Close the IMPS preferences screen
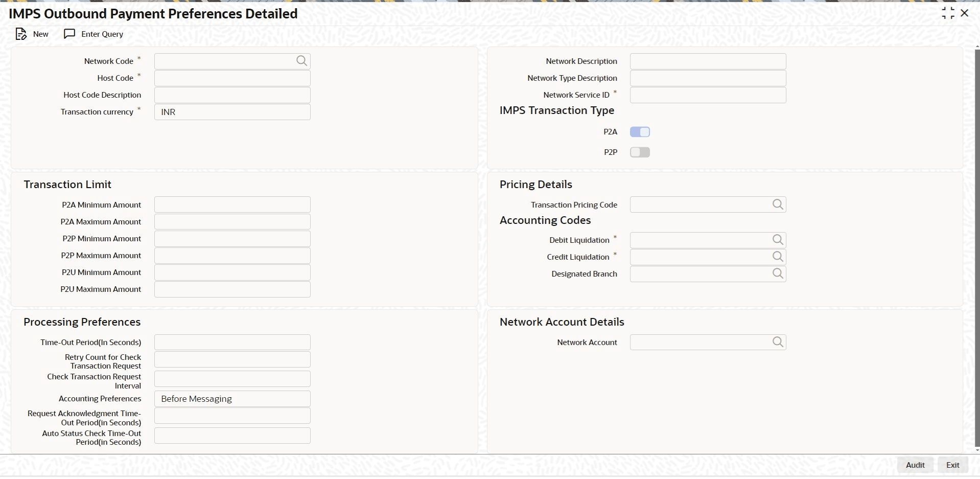Image resolution: width=980 pixels, height=479 pixels. pyautogui.click(x=965, y=13)
